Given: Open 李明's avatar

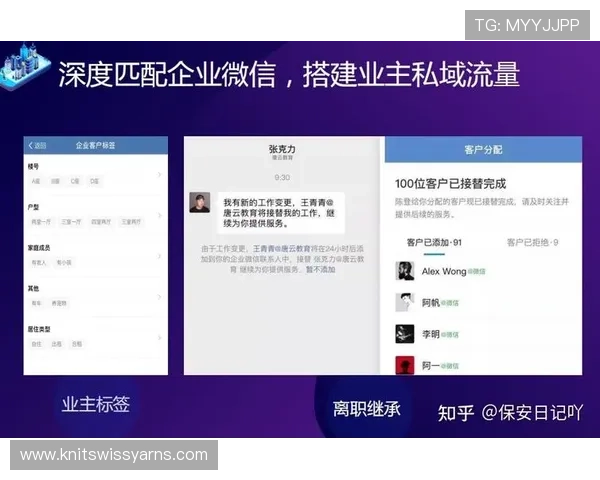Looking at the screenshot, I should tap(404, 334).
